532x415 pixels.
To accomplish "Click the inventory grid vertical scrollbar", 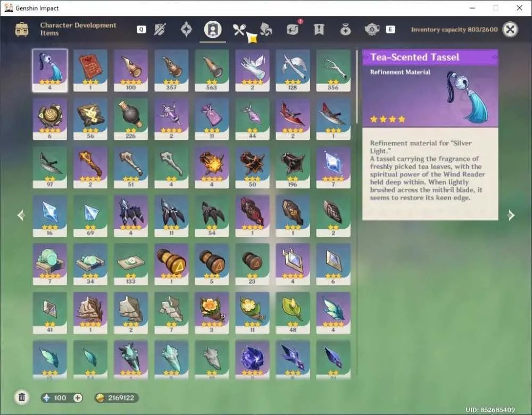I will [356, 87].
